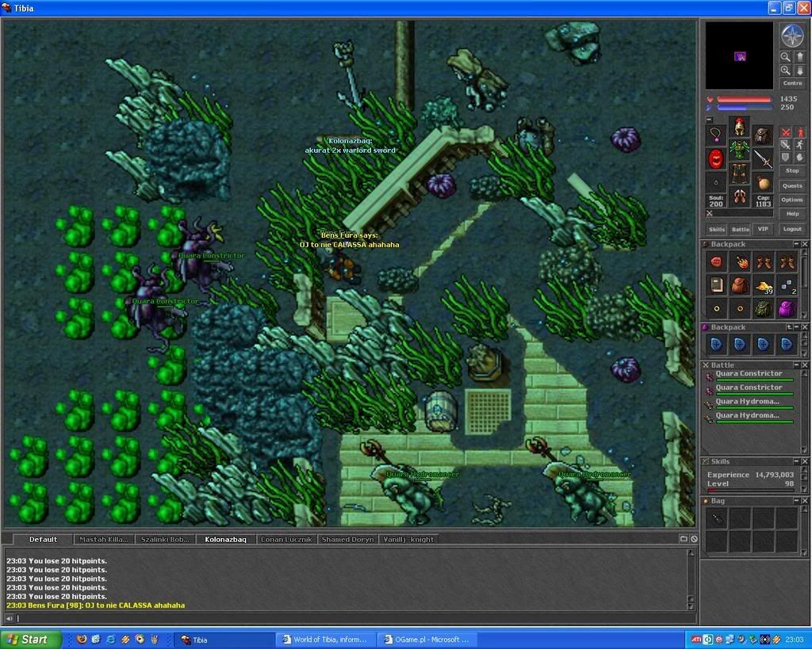Move the minimap one floor down

point(799,71)
